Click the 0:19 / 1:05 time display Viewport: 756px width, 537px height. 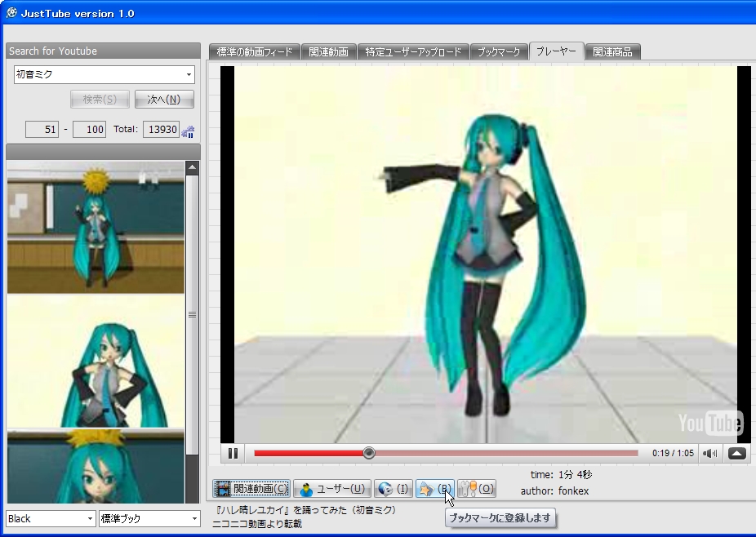pos(673,453)
